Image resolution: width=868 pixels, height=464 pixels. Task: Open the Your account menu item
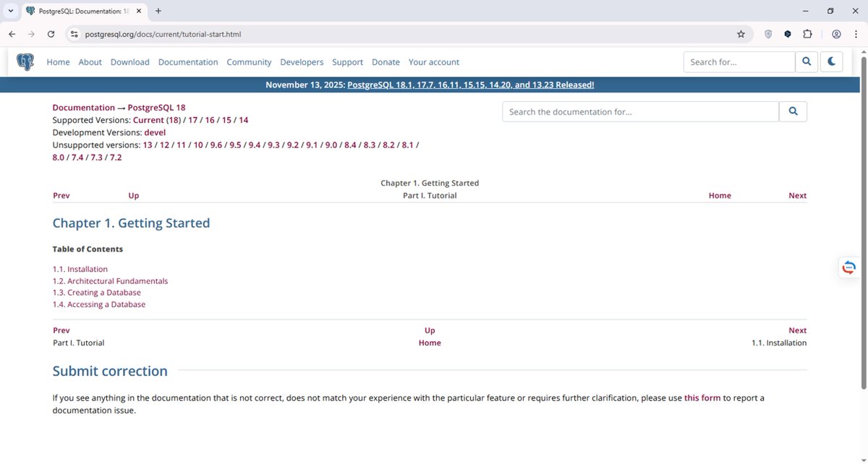434,62
